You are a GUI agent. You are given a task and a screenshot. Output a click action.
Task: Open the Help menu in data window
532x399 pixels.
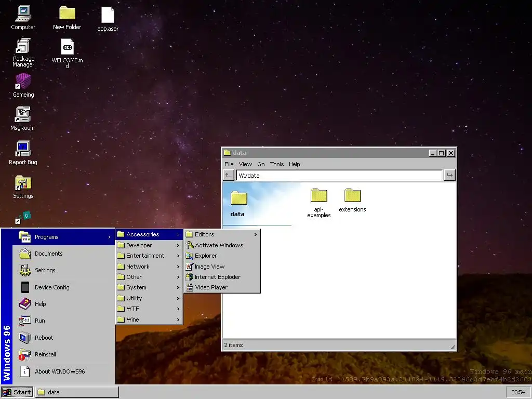pyautogui.click(x=295, y=164)
